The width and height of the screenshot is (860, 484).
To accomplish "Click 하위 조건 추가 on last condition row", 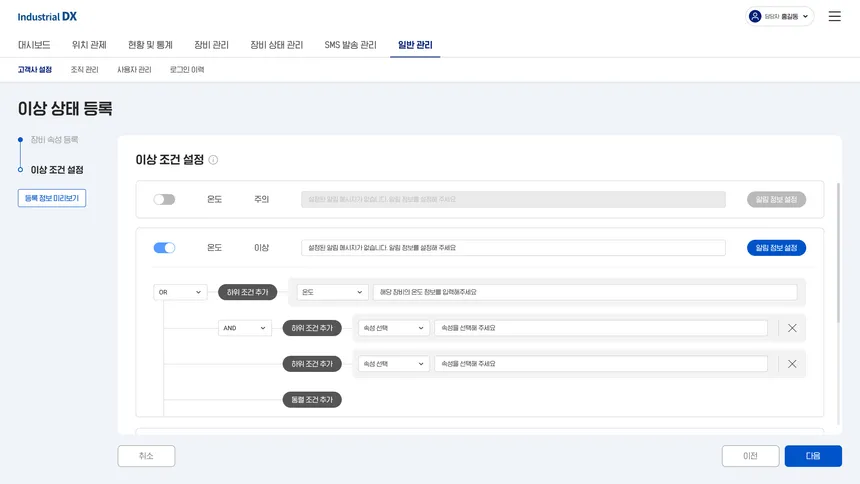I will (312, 364).
